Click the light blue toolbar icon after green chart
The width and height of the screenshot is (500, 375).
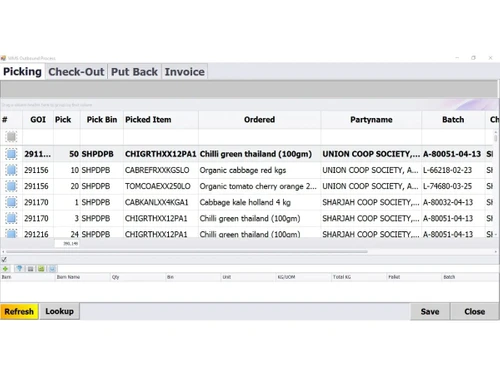pos(52,269)
